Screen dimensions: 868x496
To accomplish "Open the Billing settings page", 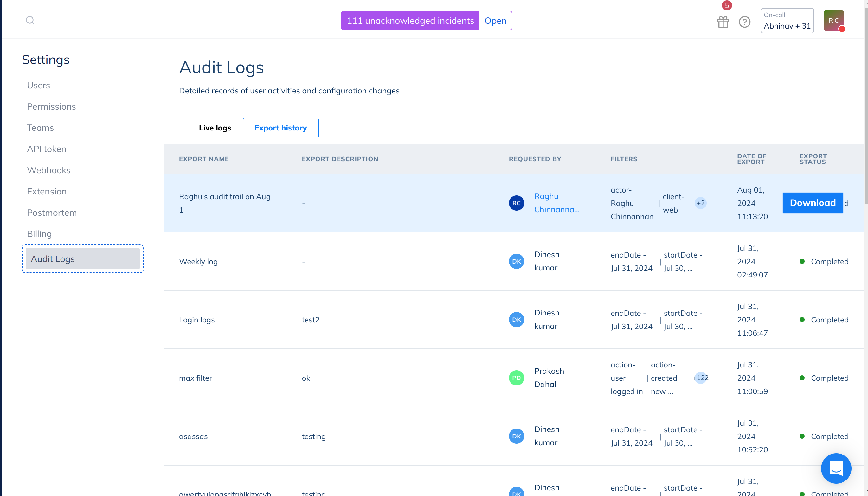I will click(x=40, y=234).
